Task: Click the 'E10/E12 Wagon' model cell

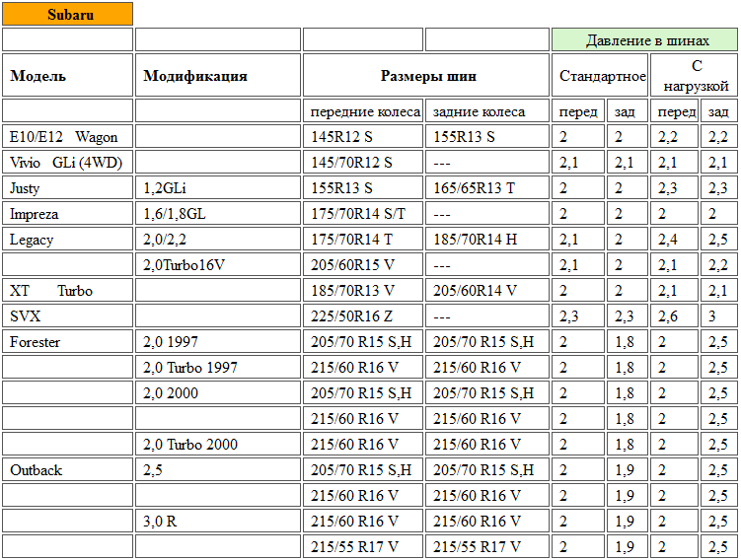Action: [67, 137]
